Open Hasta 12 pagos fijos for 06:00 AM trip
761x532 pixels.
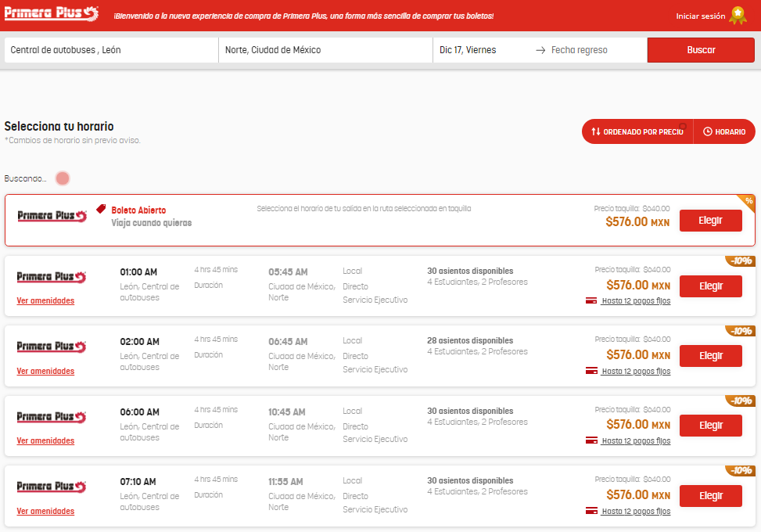coord(636,440)
